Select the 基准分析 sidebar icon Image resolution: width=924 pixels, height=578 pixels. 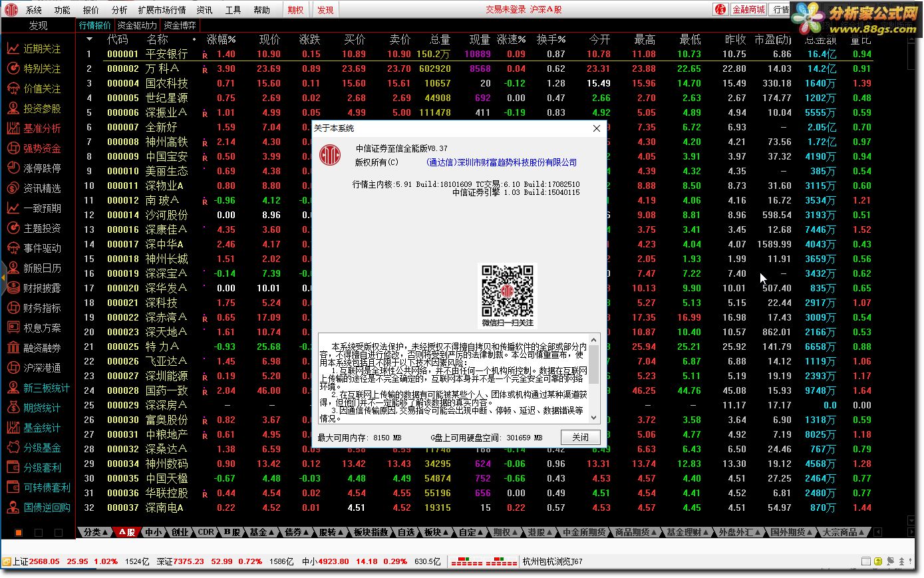tap(13, 128)
